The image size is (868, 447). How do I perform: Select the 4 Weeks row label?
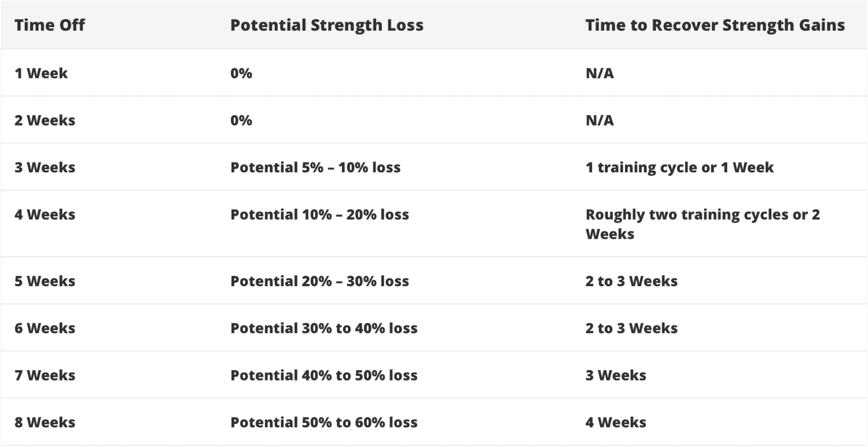tap(45, 215)
